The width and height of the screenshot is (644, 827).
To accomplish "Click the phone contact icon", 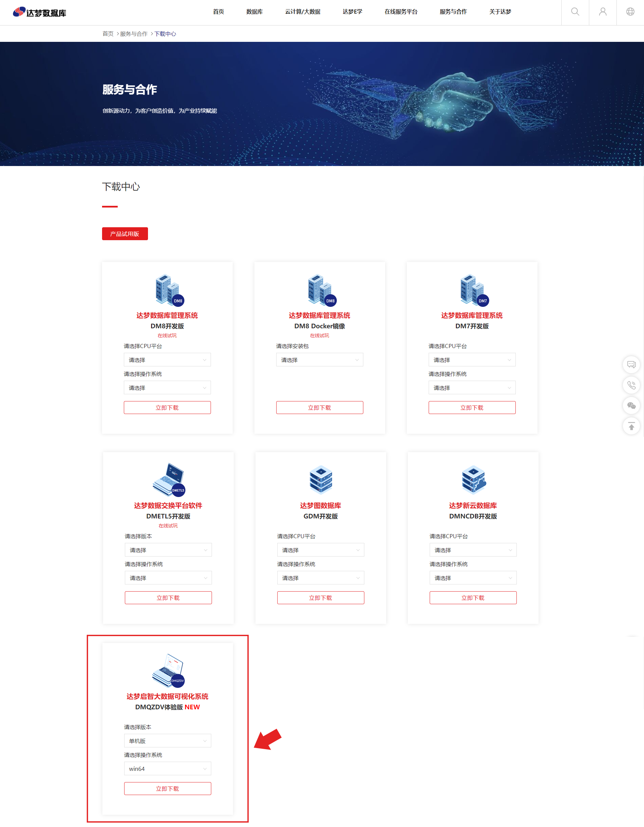I will point(631,385).
